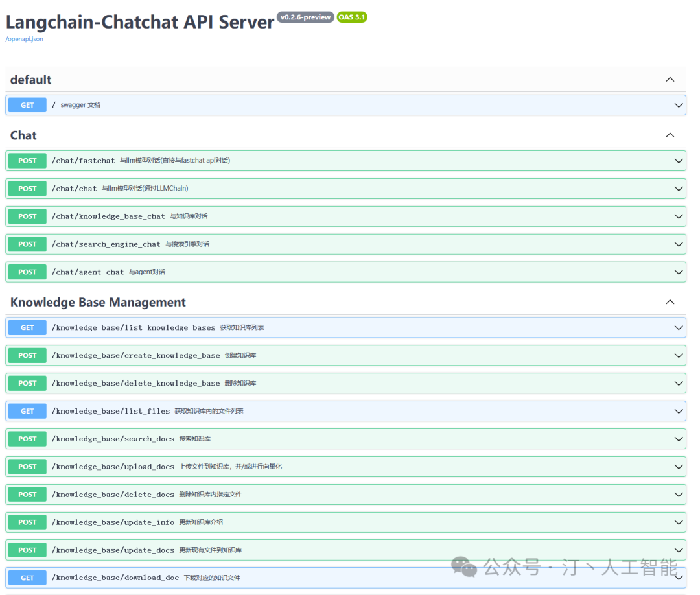The width and height of the screenshot is (700, 595).
Task: Click the POST badge for update_docs
Action: (x=27, y=550)
